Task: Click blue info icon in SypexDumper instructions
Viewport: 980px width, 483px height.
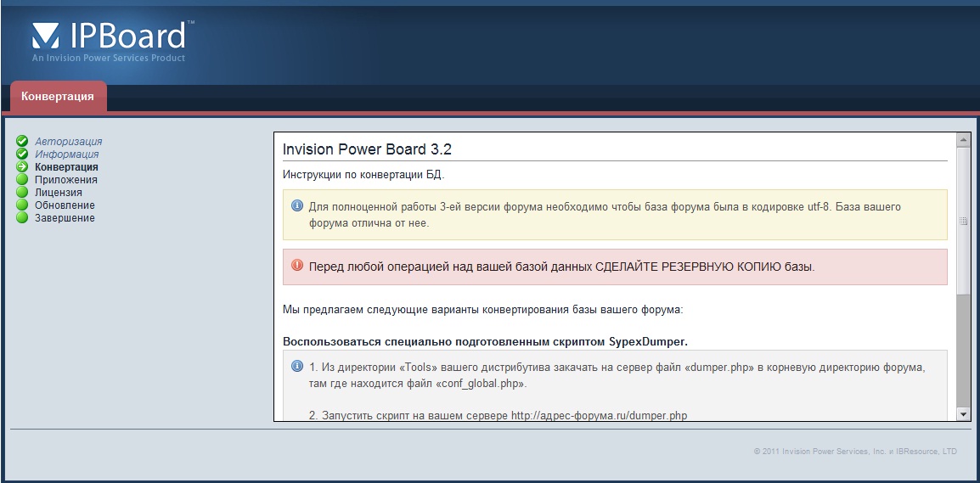Action: click(x=297, y=366)
